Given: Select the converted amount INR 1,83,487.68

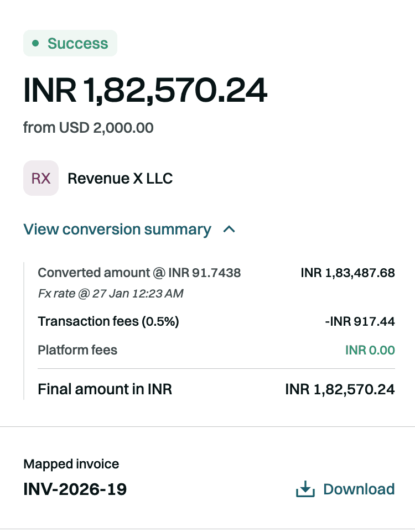Looking at the screenshot, I should tap(347, 273).
